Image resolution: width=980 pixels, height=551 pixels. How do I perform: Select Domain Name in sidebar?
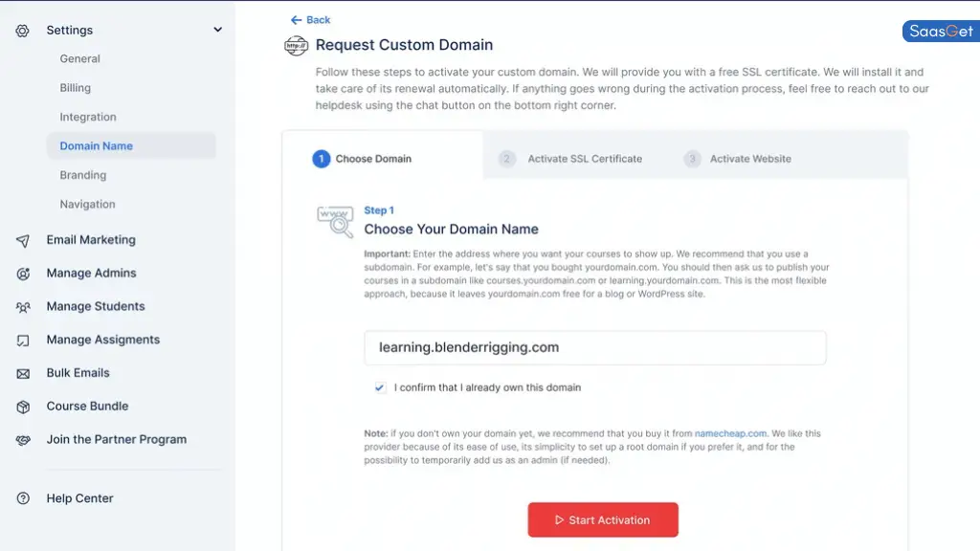(131, 146)
